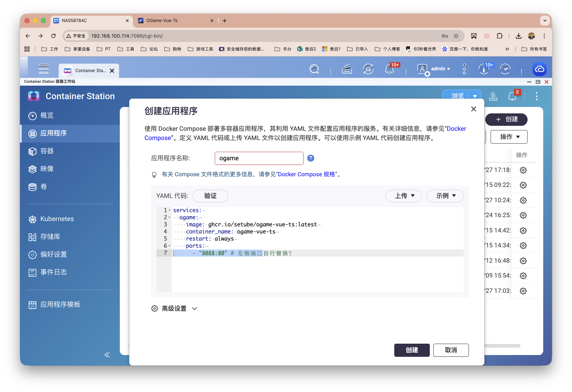Image resolution: width=572 pixels, height=392 pixels.
Task: Open the 卷 section in the sidebar
Action: tap(44, 187)
